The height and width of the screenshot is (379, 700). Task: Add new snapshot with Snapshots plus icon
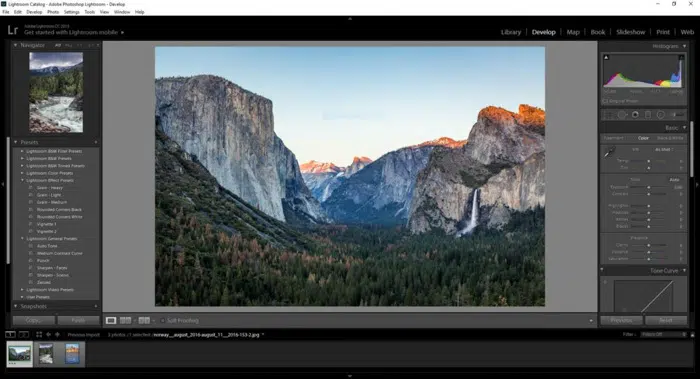tap(96, 306)
